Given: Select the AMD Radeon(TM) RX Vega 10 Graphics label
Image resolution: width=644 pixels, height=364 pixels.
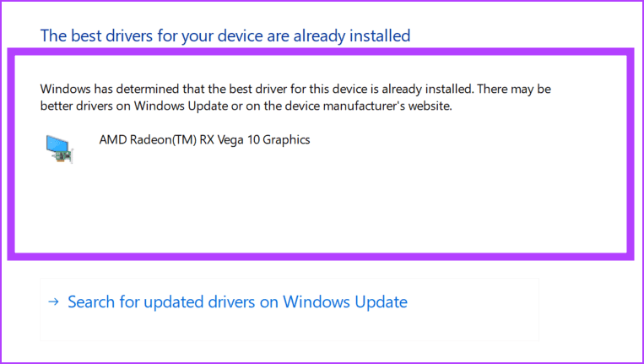Looking at the screenshot, I should (x=204, y=139).
